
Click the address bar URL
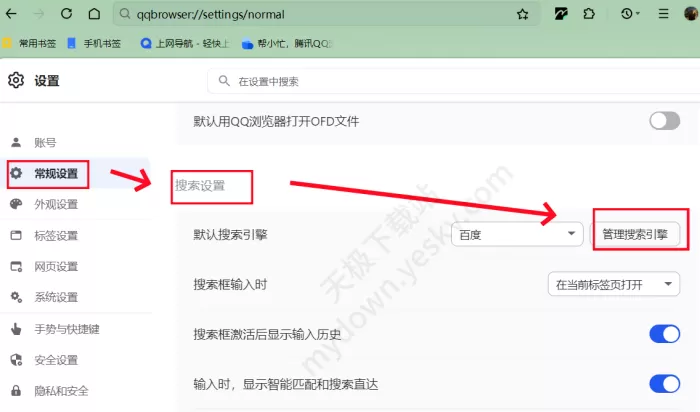coord(210,14)
